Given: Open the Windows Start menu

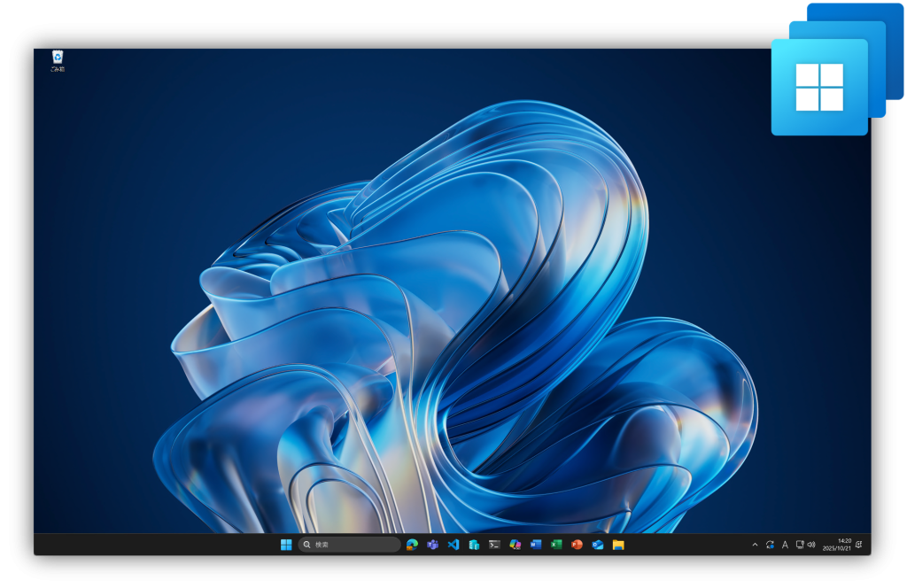Looking at the screenshot, I should pyautogui.click(x=286, y=545).
